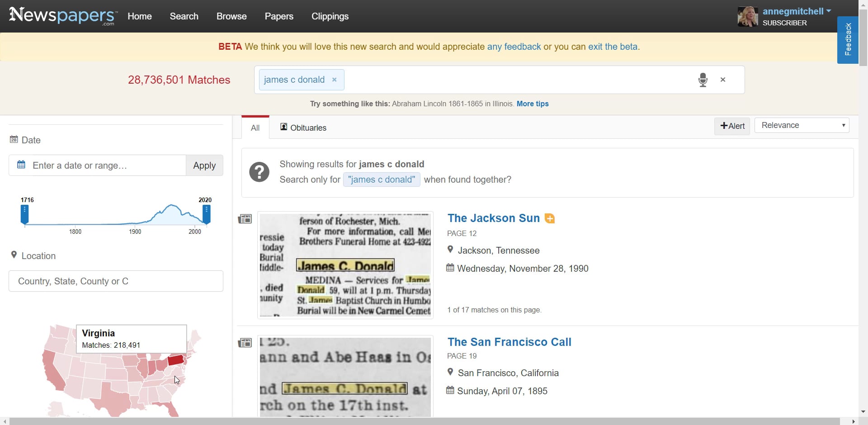Open page view icon beside Jackson Sun result
The image size is (868, 425).
pyautogui.click(x=245, y=218)
